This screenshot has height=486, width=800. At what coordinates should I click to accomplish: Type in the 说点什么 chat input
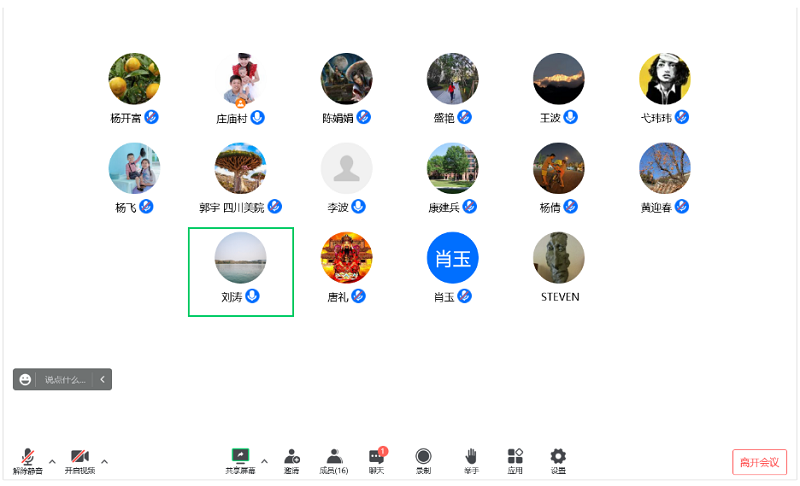pyautogui.click(x=65, y=380)
